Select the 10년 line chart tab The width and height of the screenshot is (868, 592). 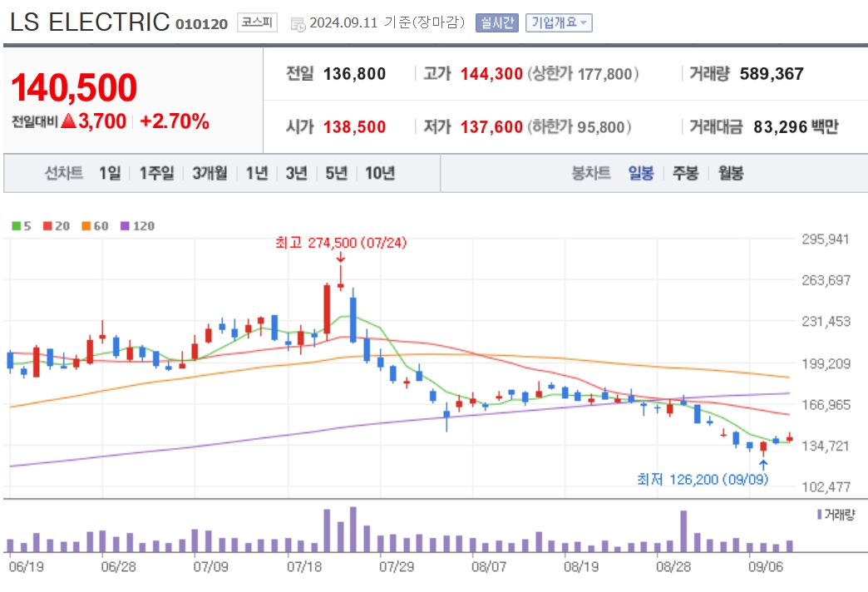tap(380, 173)
